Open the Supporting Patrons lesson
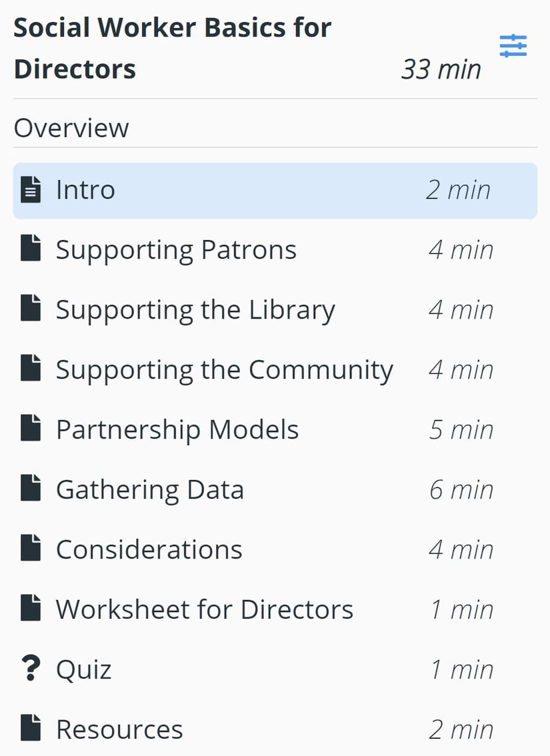 (x=177, y=249)
